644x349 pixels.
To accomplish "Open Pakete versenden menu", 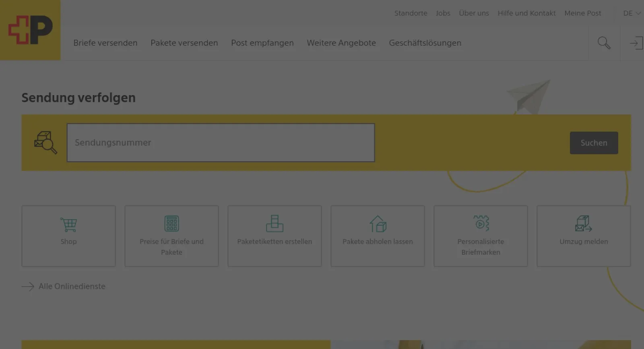I will coord(184,43).
